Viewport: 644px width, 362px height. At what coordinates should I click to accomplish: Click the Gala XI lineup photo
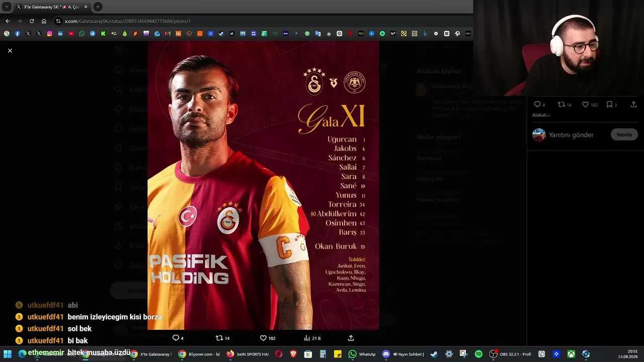click(263, 185)
